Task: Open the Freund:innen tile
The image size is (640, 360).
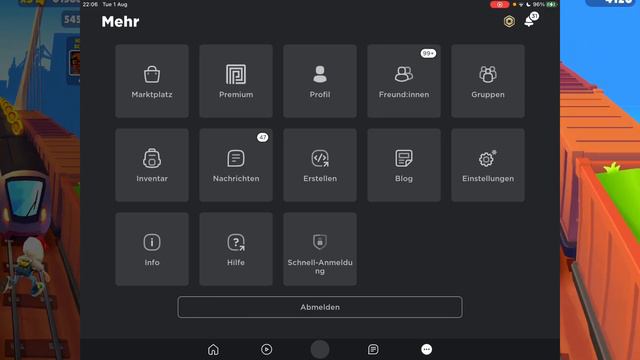Action: pyautogui.click(x=404, y=81)
